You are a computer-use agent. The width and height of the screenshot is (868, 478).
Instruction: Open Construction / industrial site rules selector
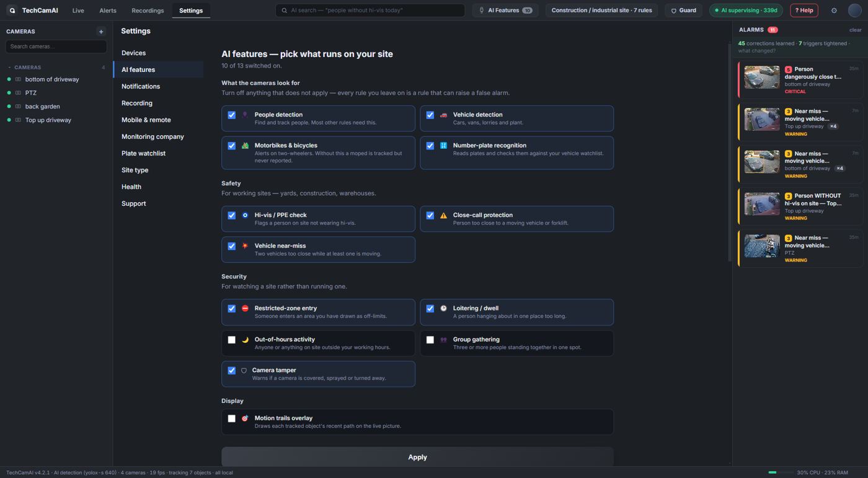pos(601,11)
